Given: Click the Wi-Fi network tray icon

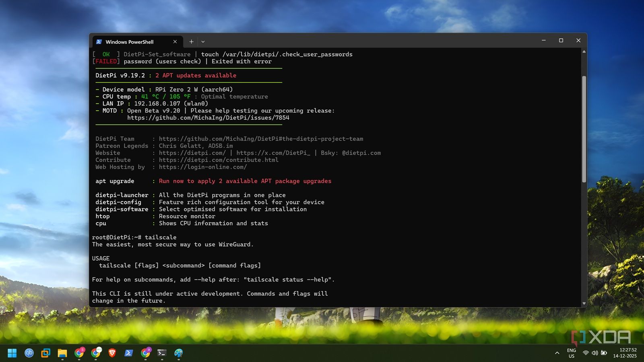Looking at the screenshot, I should click(x=586, y=353).
